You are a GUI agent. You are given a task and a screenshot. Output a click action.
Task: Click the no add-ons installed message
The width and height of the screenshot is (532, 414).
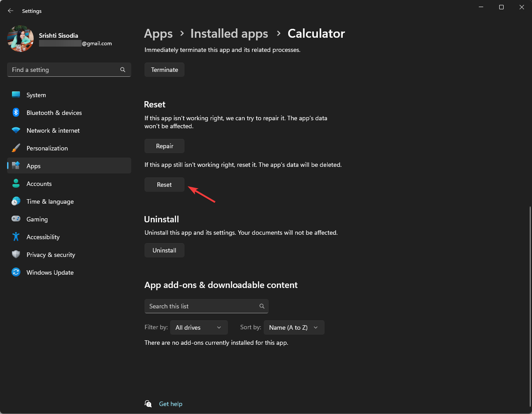tap(216, 343)
